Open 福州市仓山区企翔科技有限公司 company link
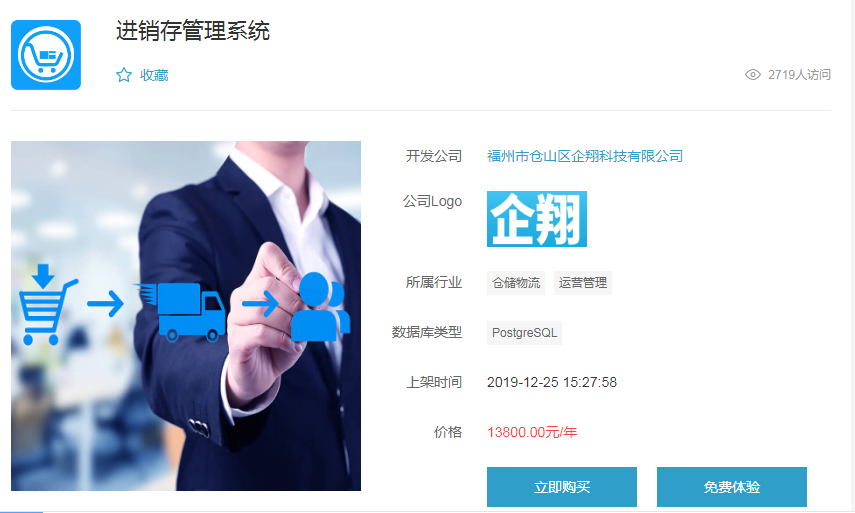855x513 pixels. point(585,156)
